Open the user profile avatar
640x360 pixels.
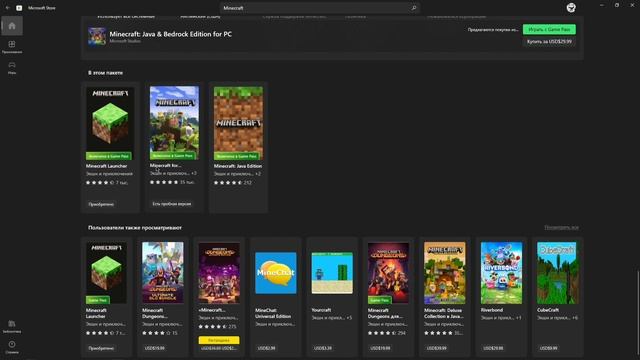571,7
